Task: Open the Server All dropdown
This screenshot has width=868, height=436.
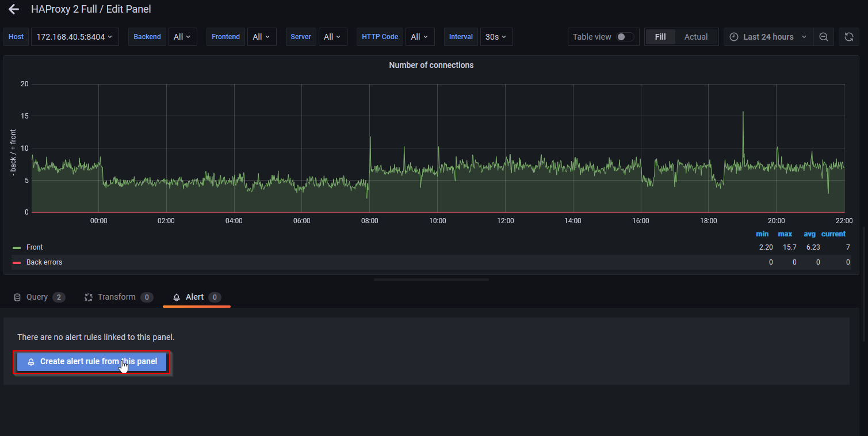Action: tap(333, 37)
